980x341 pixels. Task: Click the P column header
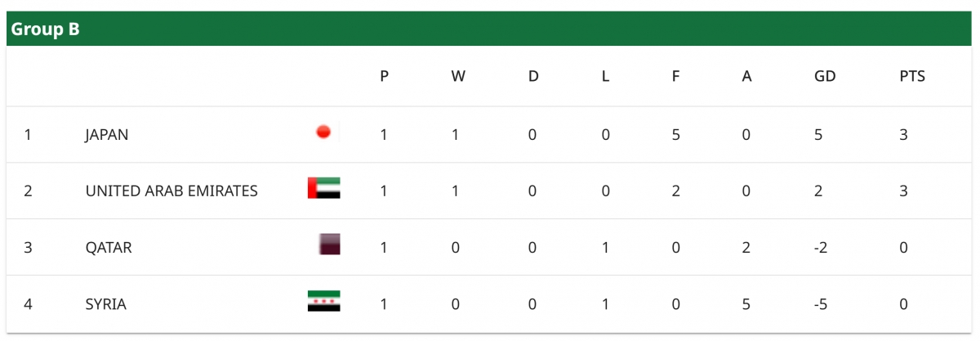[x=385, y=77]
